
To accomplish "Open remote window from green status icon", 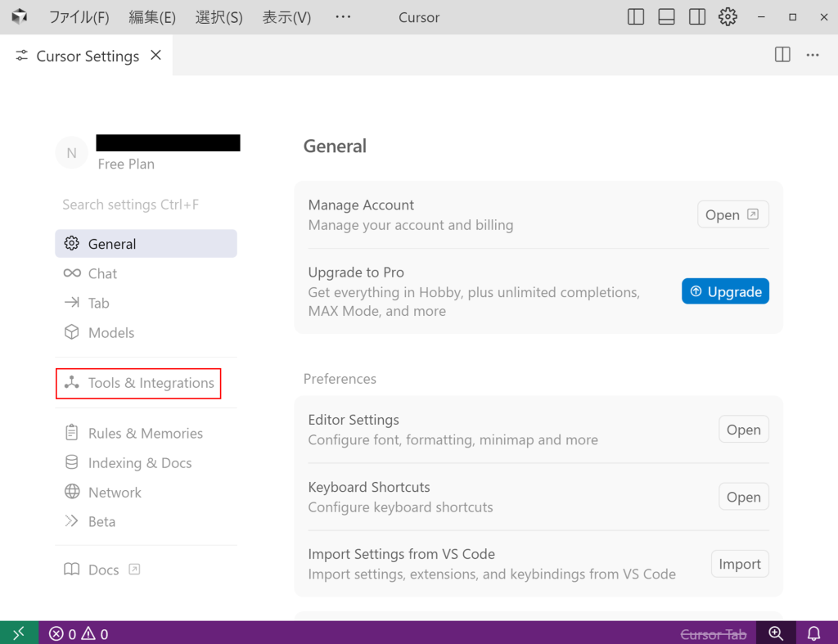I will [19, 633].
